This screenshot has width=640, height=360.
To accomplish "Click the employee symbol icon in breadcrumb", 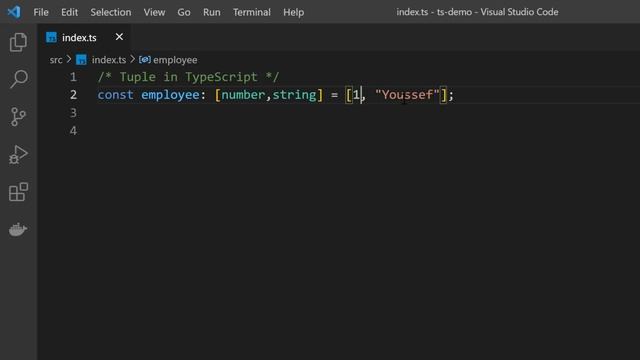I will 144,60.
